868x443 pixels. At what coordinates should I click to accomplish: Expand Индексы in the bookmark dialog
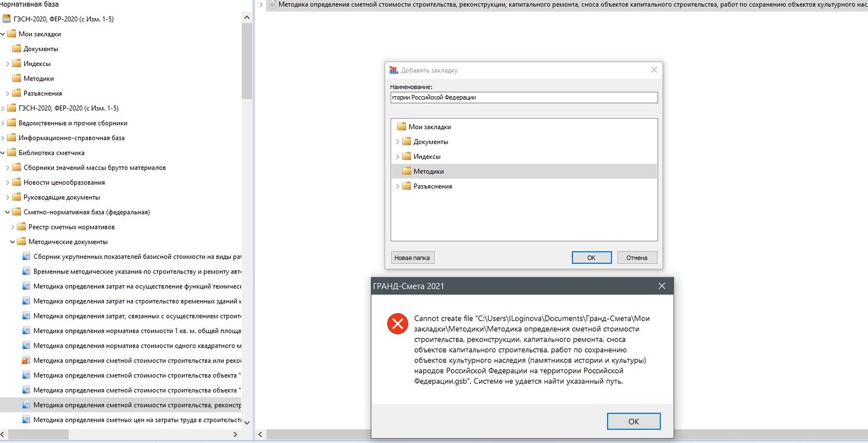click(398, 157)
